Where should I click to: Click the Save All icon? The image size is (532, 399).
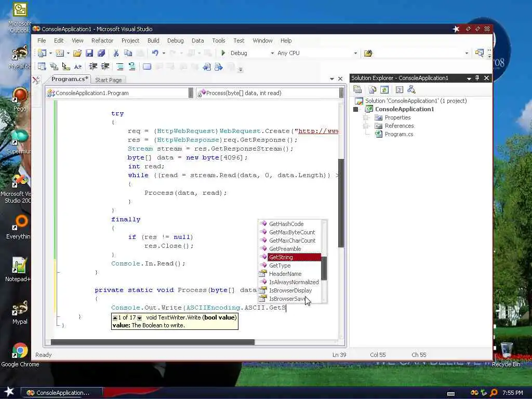click(x=101, y=53)
